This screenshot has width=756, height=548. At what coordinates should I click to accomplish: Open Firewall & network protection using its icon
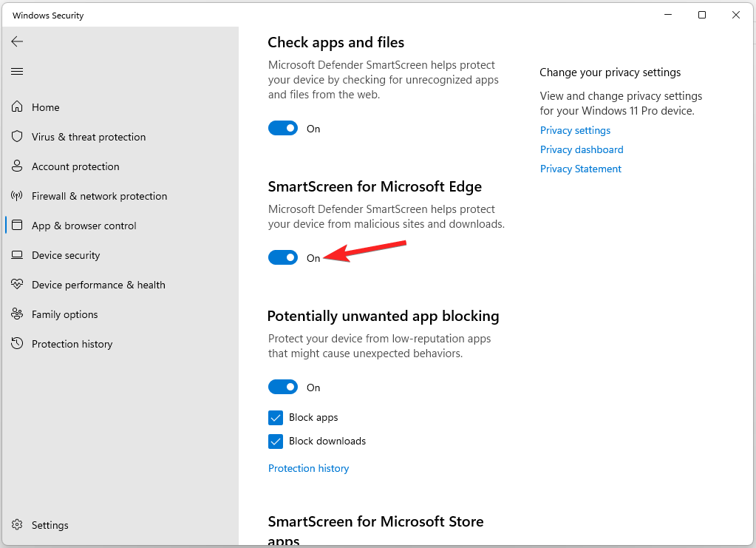pos(17,195)
